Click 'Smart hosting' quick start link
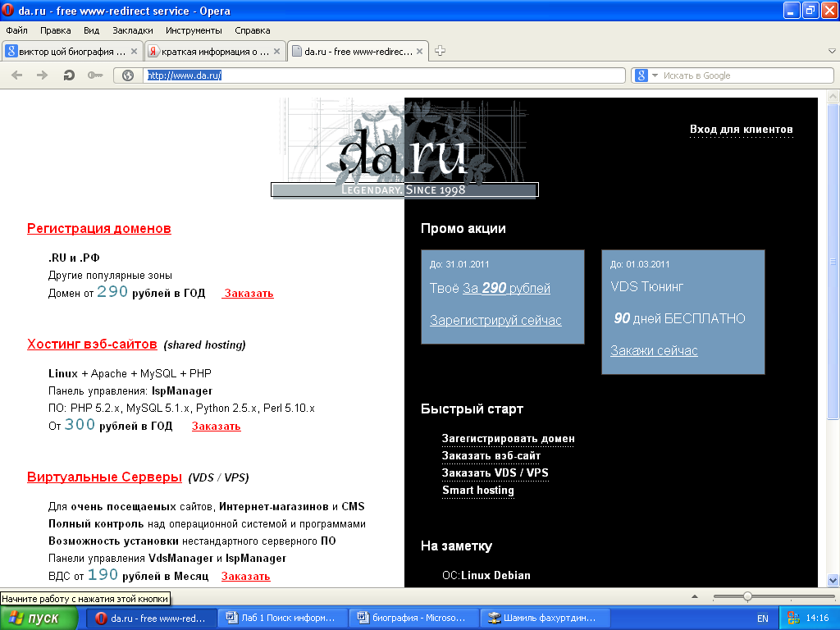The image size is (840, 630). tap(478, 491)
